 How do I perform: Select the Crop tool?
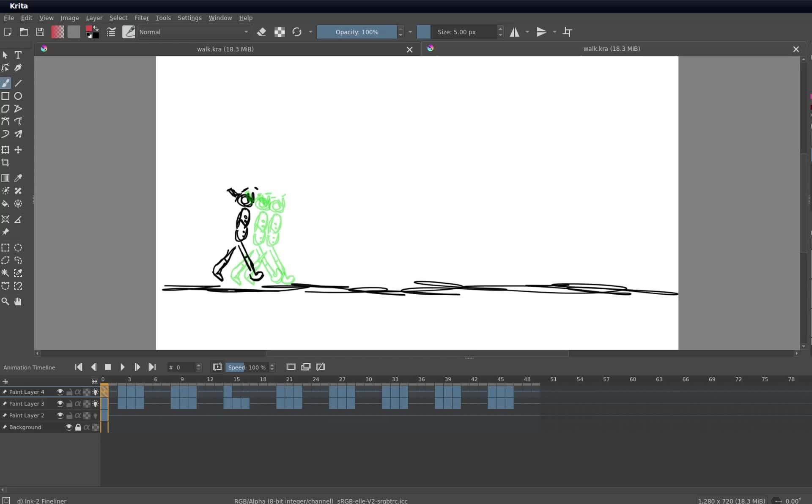coord(5,162)
